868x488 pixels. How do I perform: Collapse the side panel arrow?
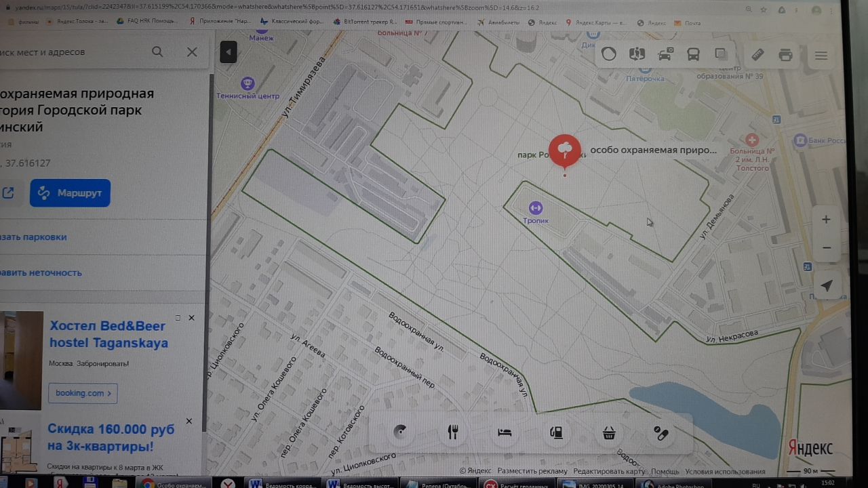click(x=229, y=52)
